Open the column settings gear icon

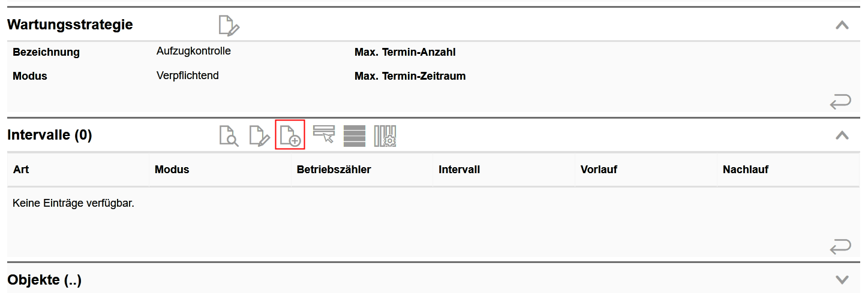click(x=386, y=136)
